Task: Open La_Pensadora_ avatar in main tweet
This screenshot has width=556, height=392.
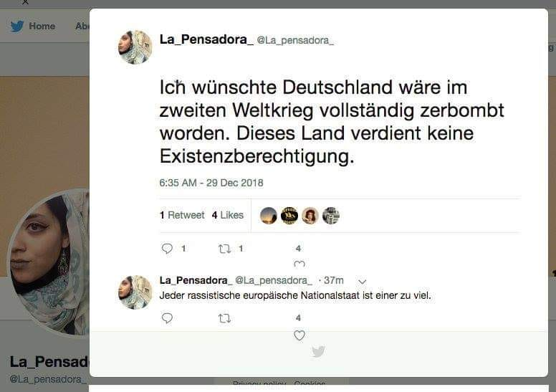Action: pyautogui.click(x=135, y=47)
